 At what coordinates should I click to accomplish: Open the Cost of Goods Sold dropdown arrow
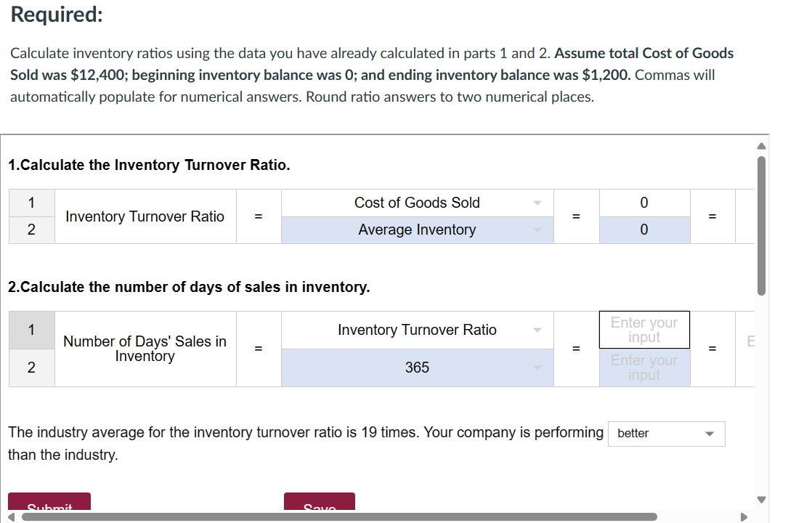[537, 203]
